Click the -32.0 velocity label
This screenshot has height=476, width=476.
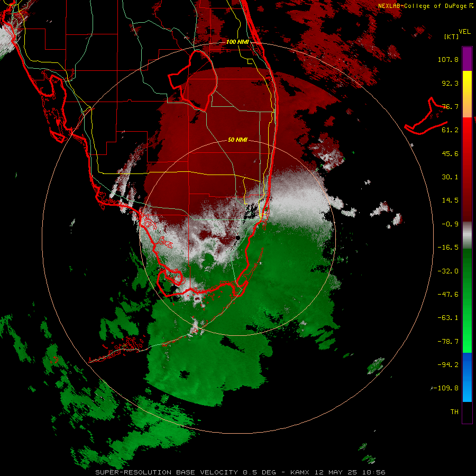pyautogui.click(x=448, y=271)
